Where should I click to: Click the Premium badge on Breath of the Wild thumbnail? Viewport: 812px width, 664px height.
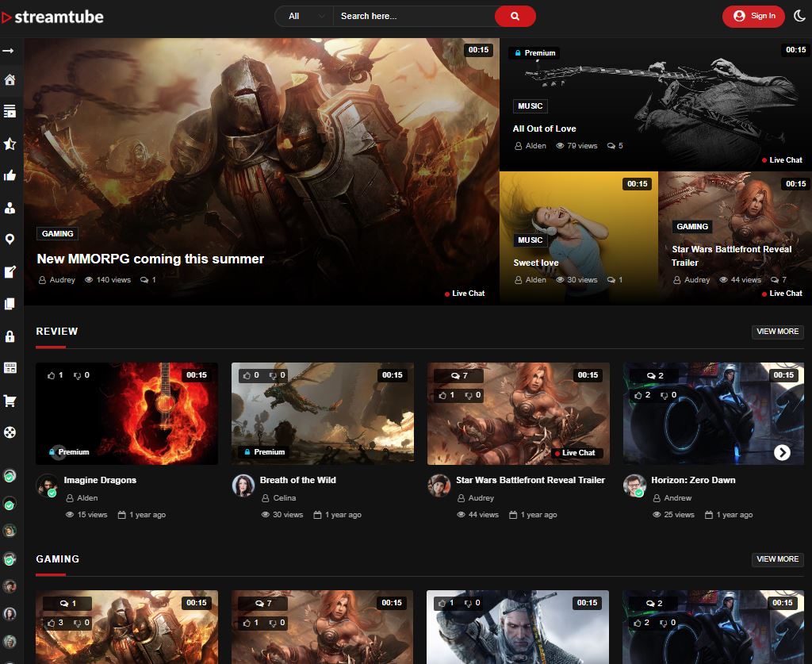[x=264, y=452]
